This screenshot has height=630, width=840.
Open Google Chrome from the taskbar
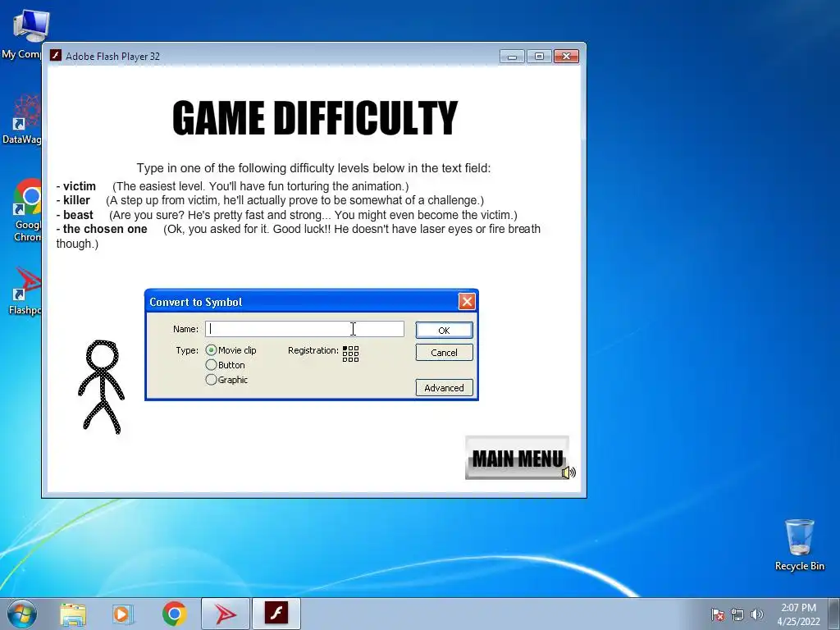click(x=175, y=614)
